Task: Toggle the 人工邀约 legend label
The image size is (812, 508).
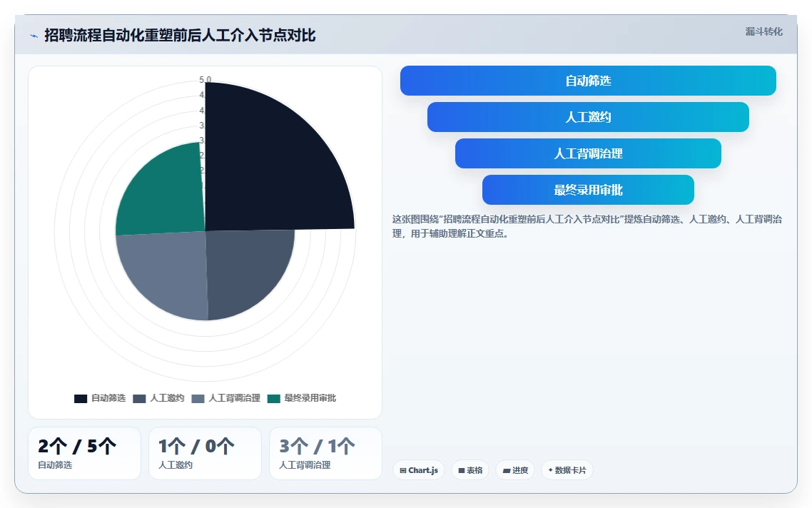Action: 167,398
